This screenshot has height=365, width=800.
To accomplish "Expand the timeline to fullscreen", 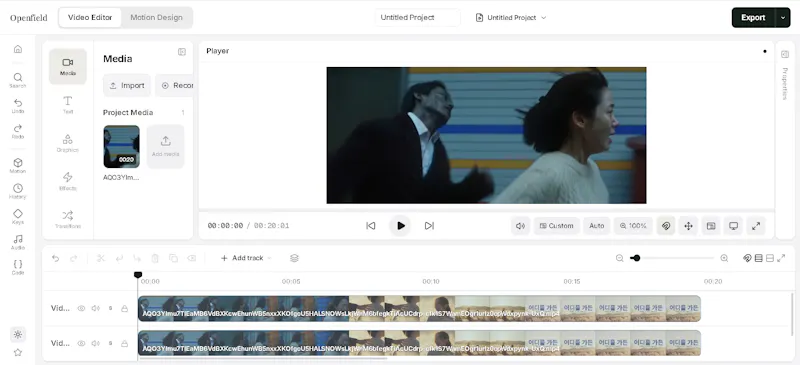I will pos(781,258).
